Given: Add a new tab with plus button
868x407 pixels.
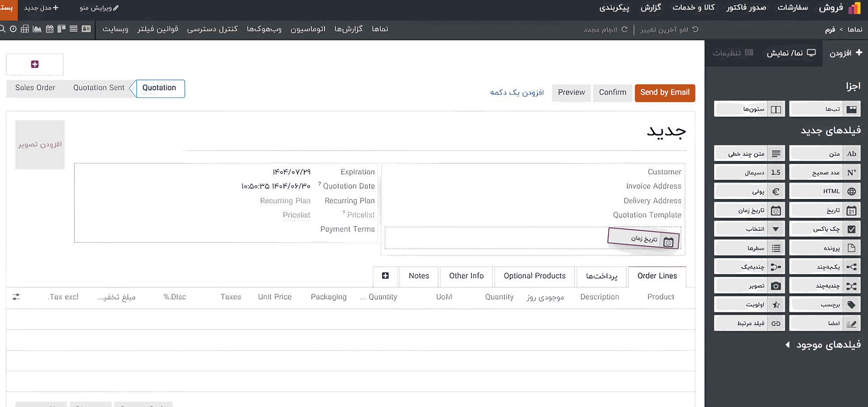Looking at the screenshot, I should pos(385,276).
